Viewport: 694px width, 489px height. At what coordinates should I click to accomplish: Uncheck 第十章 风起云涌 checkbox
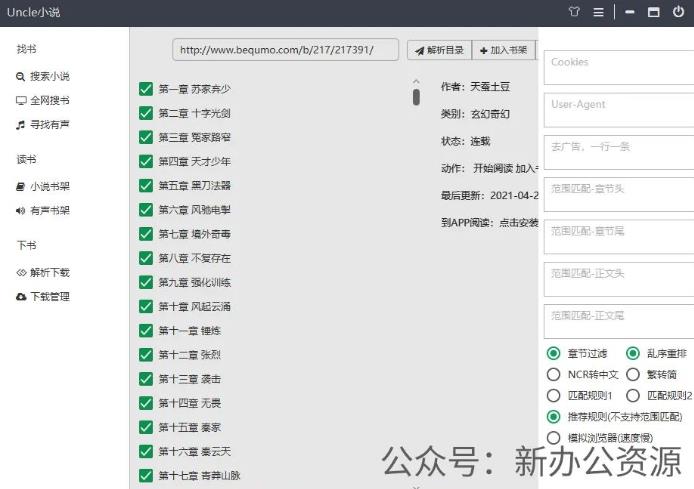146,306
